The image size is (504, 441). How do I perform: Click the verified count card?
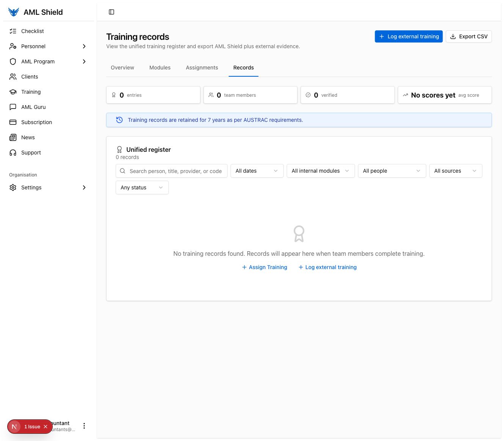(347, 95)
